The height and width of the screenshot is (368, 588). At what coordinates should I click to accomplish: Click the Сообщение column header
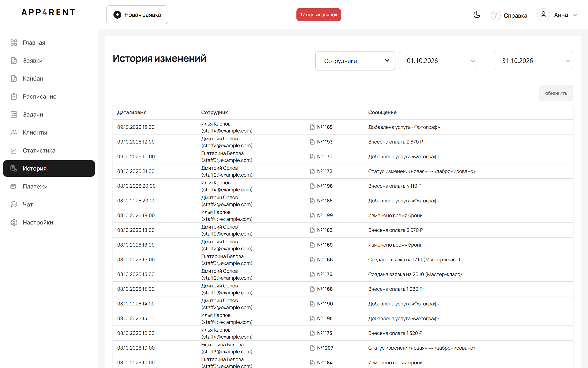(x=382, y=112)
